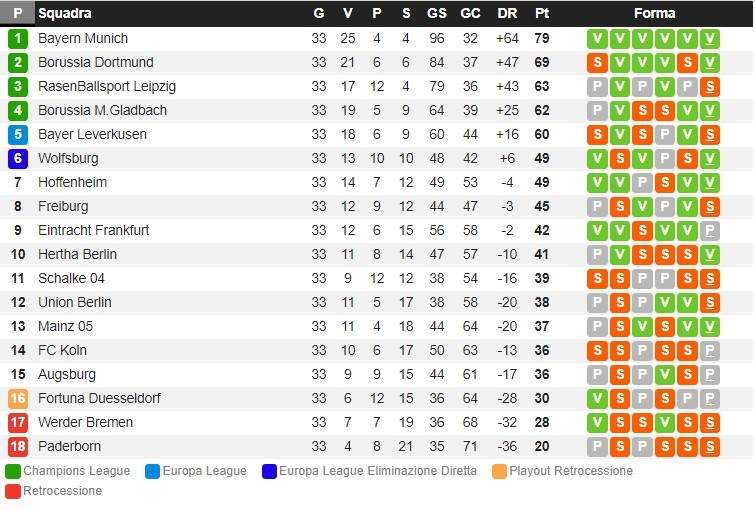Click the Squadra column header
Viewport: 755px width, 510px height.
click(64, 14)
